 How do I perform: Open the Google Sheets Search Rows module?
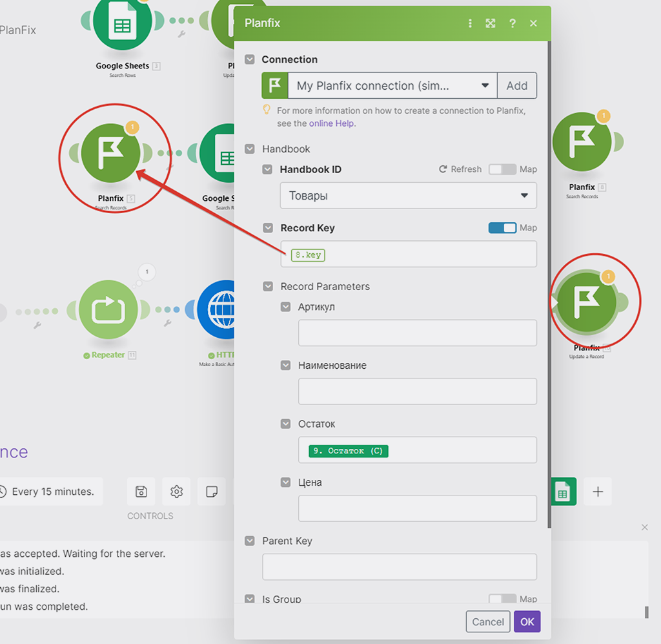pos(122,21)
